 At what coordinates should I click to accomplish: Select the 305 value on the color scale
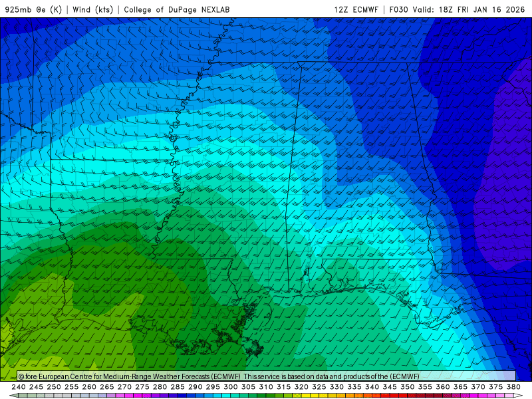248,387
